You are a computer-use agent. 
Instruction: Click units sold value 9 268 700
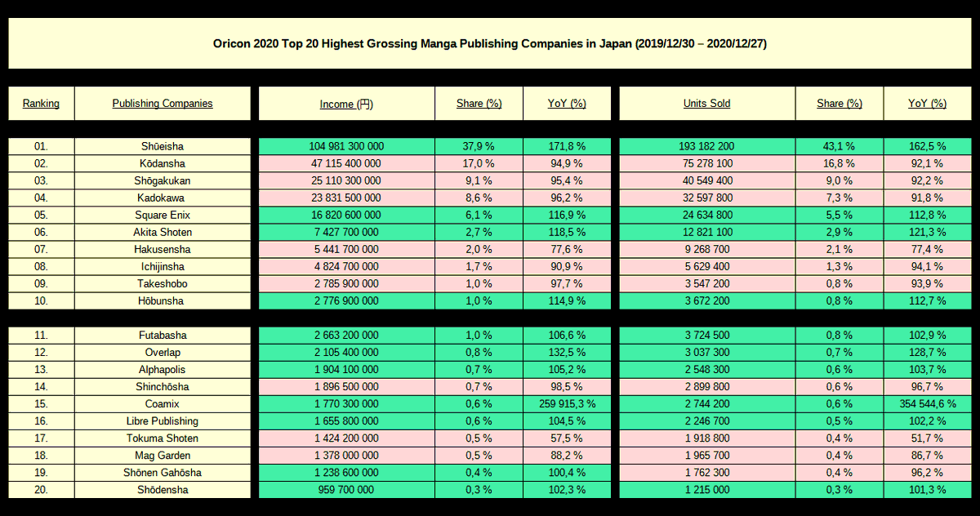pos(707,249)
